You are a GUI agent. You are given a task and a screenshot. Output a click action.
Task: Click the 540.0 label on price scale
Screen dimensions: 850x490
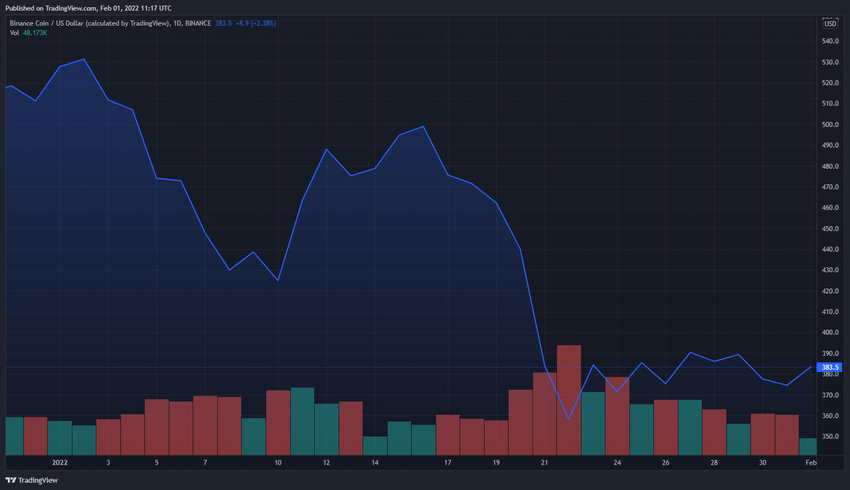coord(830,42)
